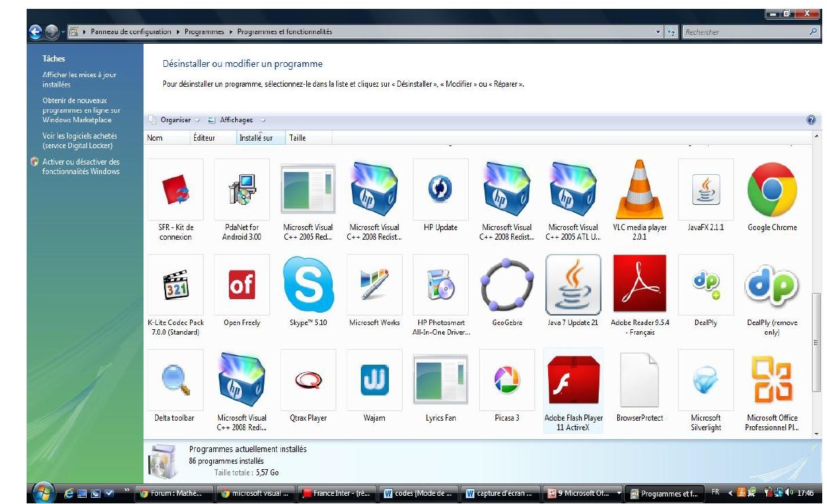Open Voir les logiciels achetés link
The image size is (827, 504).
click(x=79, y=141)
